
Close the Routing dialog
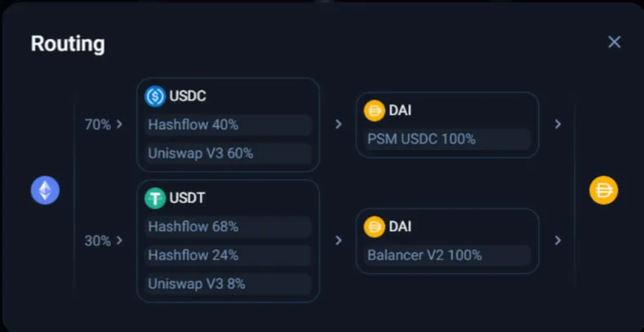click(x=615, y=42)
